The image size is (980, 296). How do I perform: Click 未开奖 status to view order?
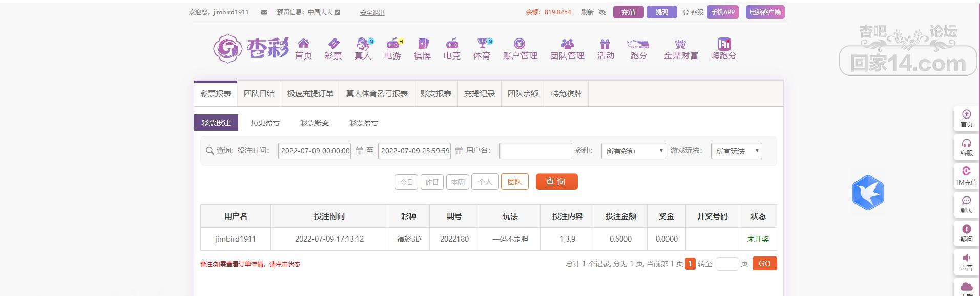[758, 239]
